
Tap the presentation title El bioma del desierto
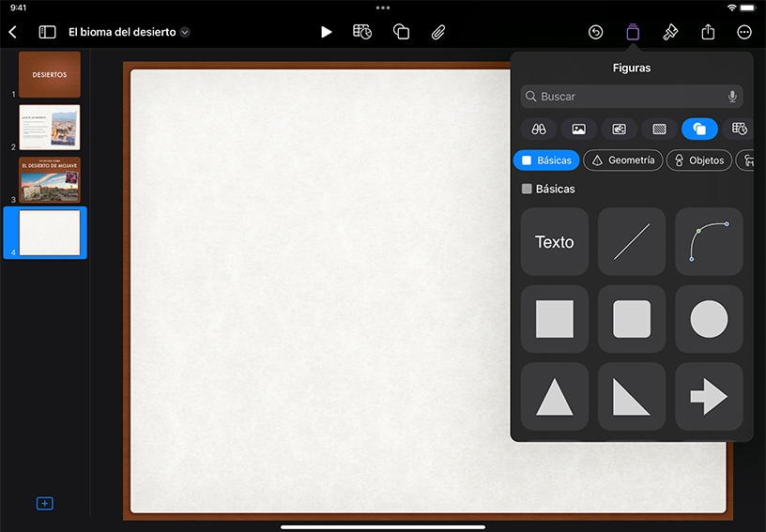pos(122,32)
